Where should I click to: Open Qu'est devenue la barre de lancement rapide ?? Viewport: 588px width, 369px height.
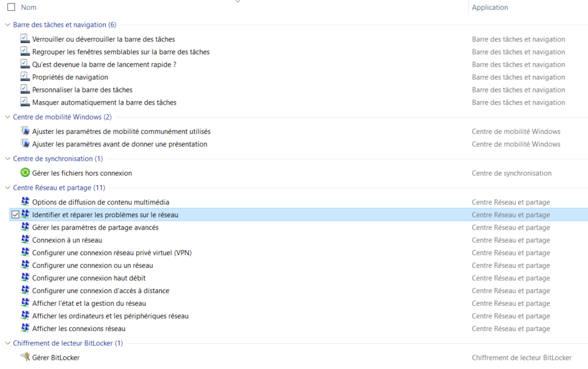click(x=105, y=64)
